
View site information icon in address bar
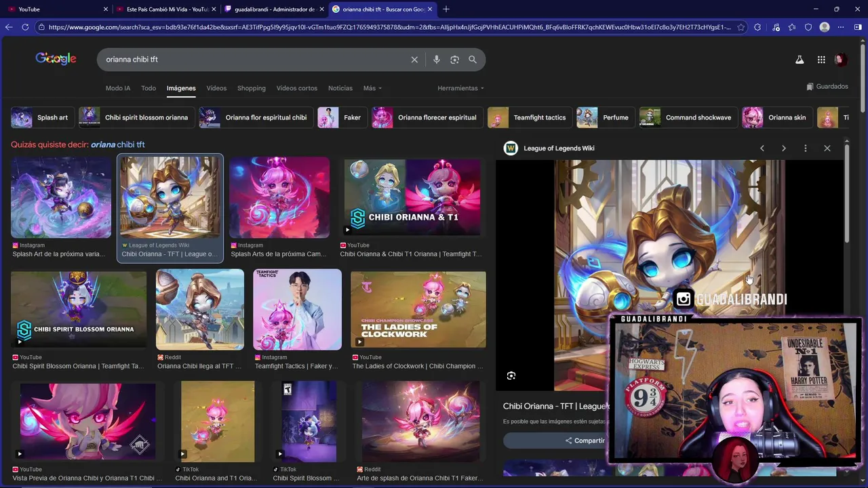point(41,27)
